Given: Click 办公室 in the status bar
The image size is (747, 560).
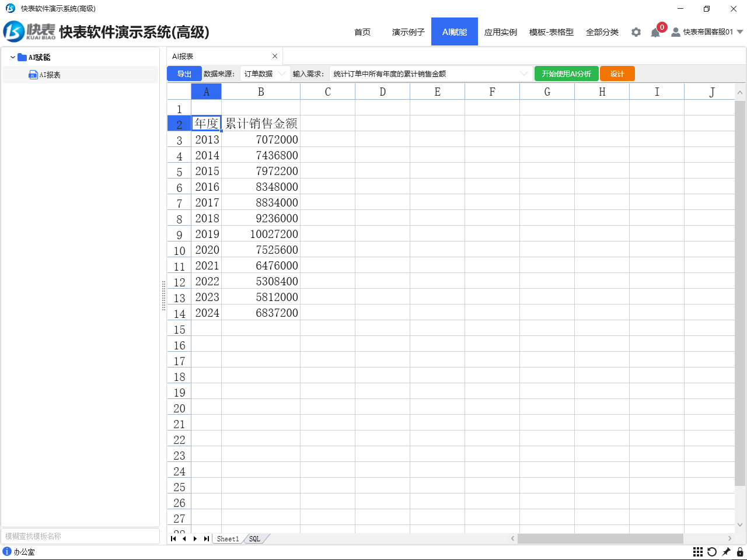Looking at the screenshot, I should [24, 552].
